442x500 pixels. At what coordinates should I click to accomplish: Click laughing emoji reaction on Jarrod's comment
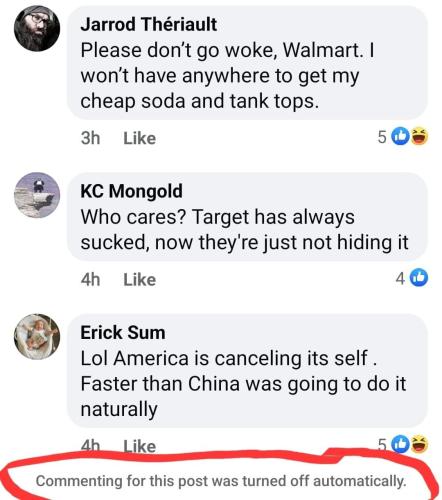pos(419,136)
